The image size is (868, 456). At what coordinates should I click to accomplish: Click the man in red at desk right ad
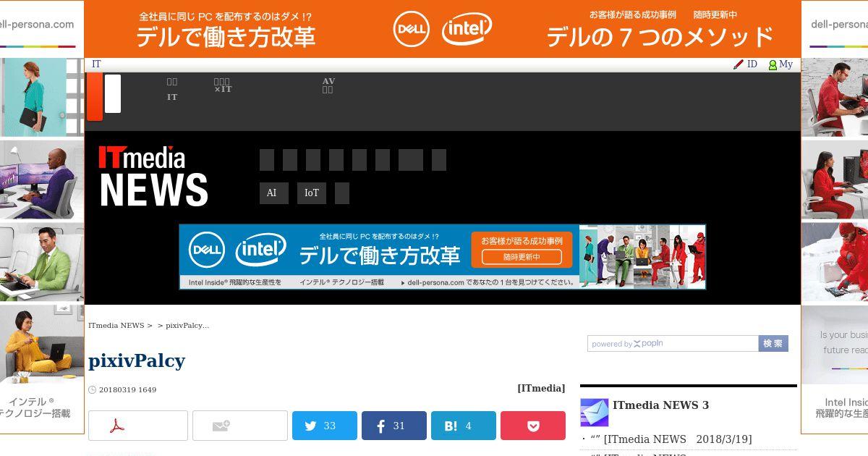(835, 97)
